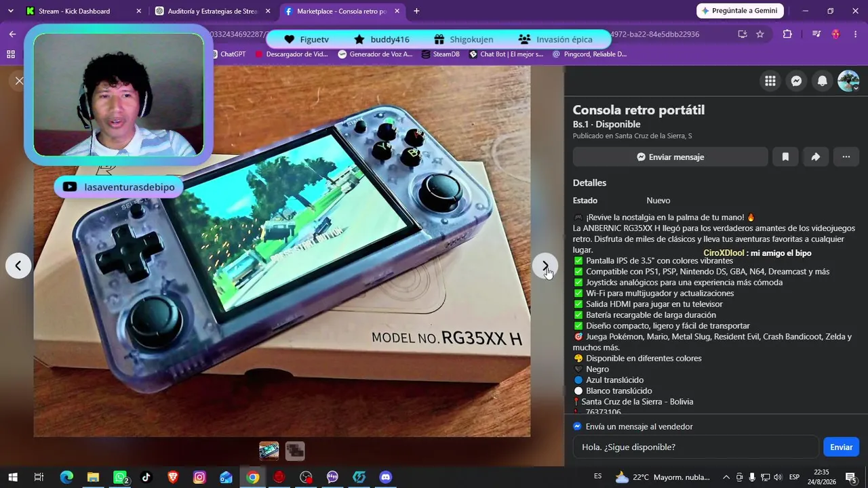Open Discord from the taskbar
Image resolution: width=868 pixels, height=488 pixels.
[x=386, y=477]
